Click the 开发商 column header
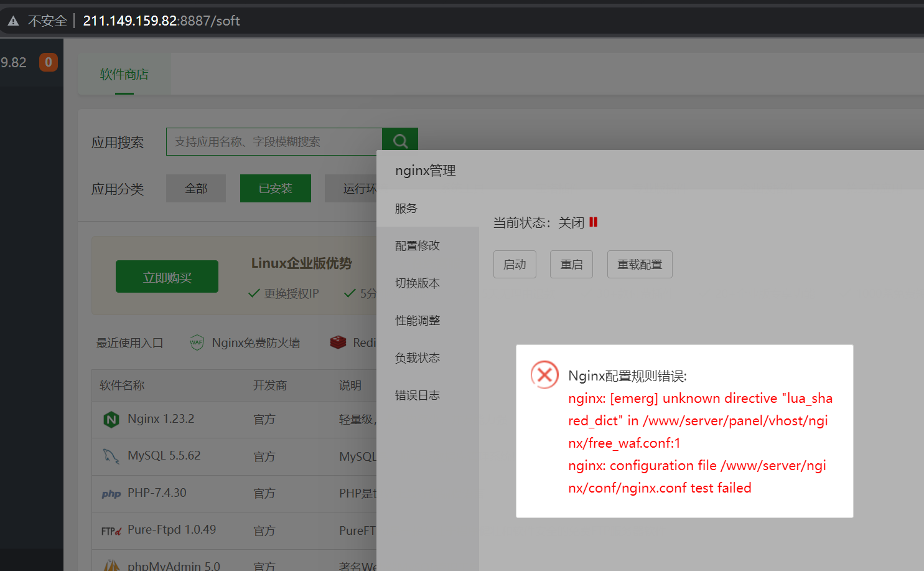 pos(270,385)
